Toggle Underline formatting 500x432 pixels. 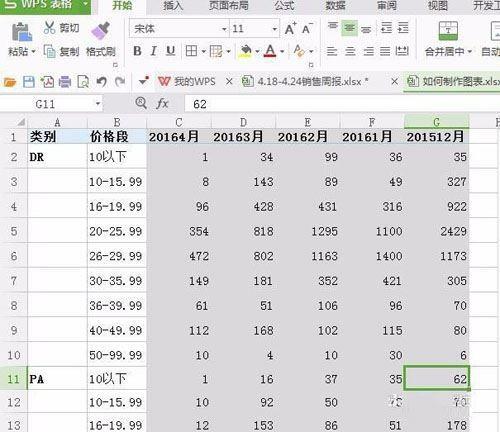[171, 51]
